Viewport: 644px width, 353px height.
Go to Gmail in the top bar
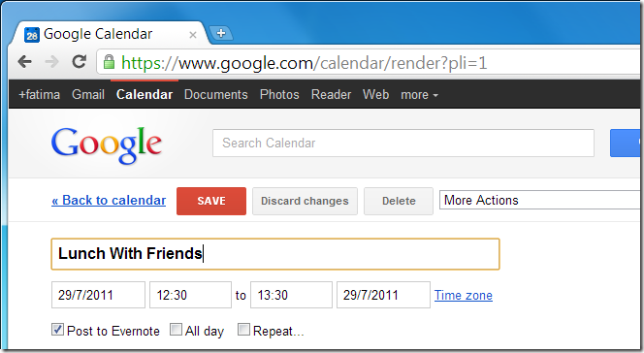coord(88,94)
